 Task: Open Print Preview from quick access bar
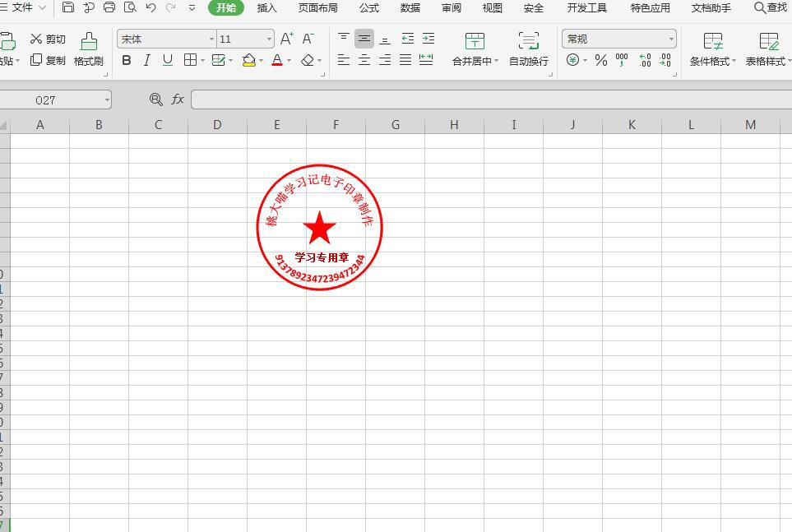pyautogui.click(x=128, y=7)
